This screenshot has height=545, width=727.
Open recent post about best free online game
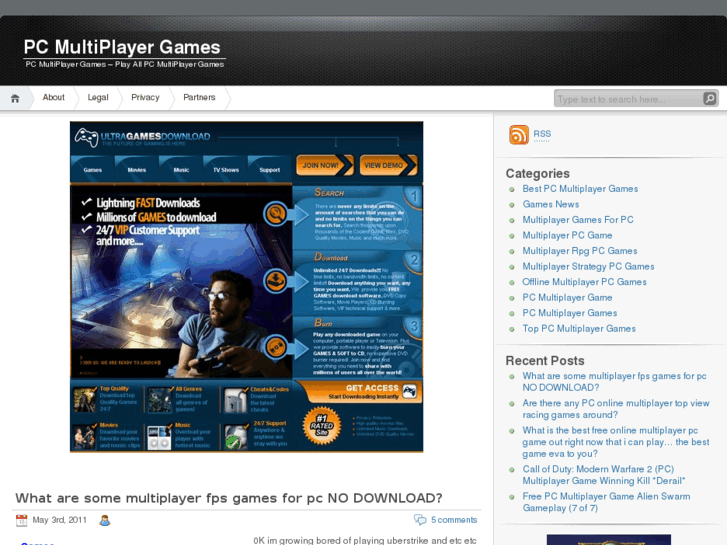click(616, 442)
